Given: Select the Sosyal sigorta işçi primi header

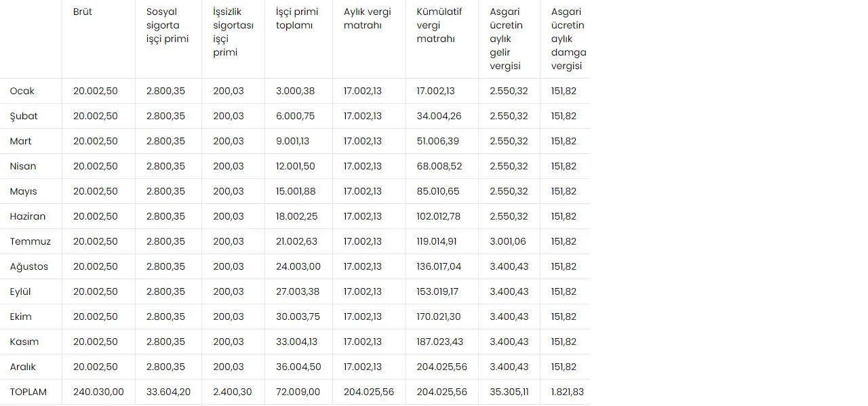Looking at the screenshot, I should click(167, 26).
